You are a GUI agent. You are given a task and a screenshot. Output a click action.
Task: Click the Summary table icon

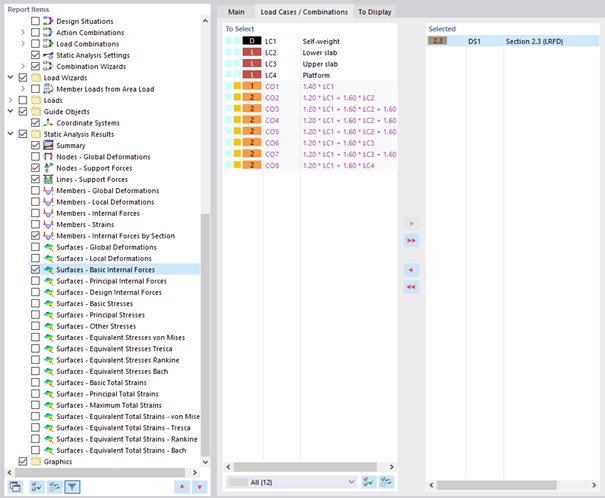(48, 145)
